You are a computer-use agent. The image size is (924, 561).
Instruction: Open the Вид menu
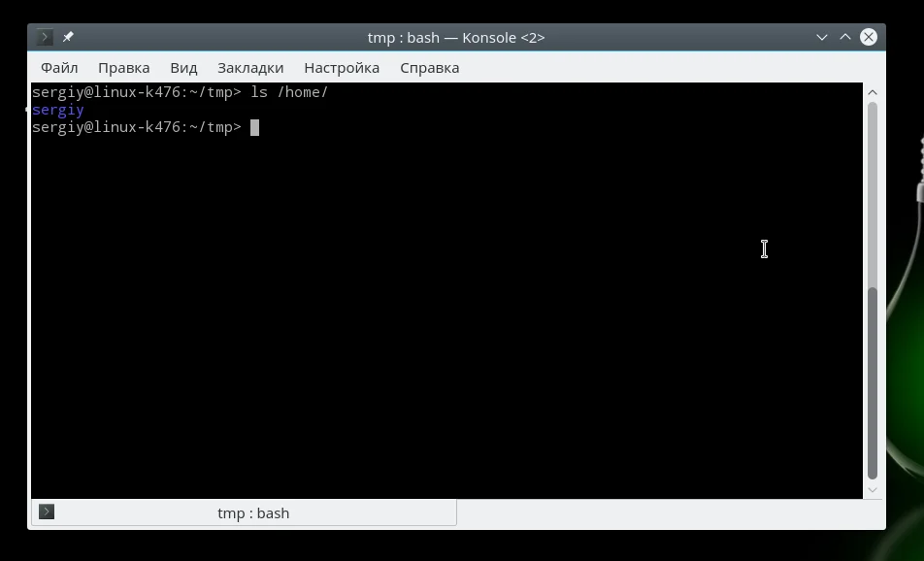point(183,68)
